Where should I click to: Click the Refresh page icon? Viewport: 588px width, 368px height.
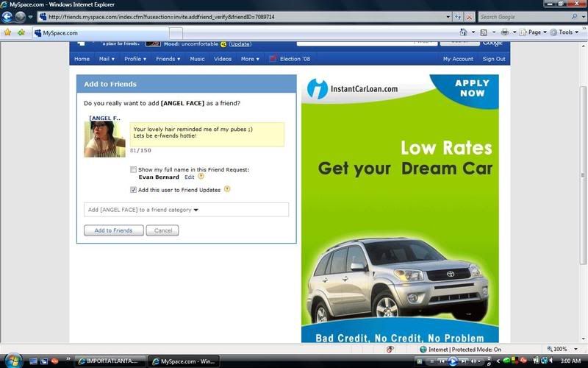458,16
